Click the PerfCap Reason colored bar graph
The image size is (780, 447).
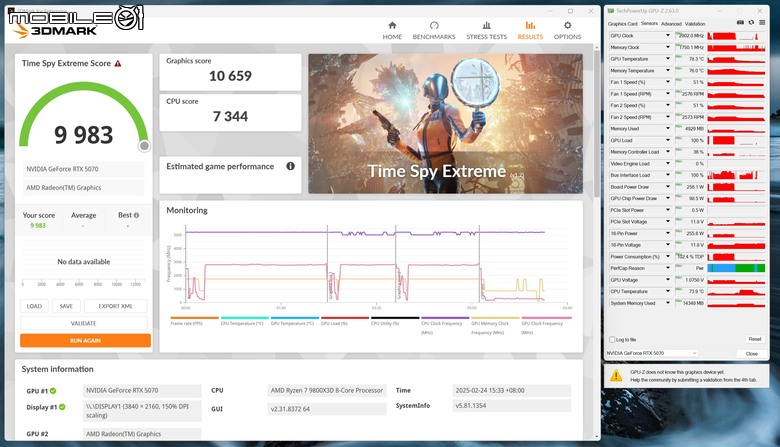click(x=736, y=268)
